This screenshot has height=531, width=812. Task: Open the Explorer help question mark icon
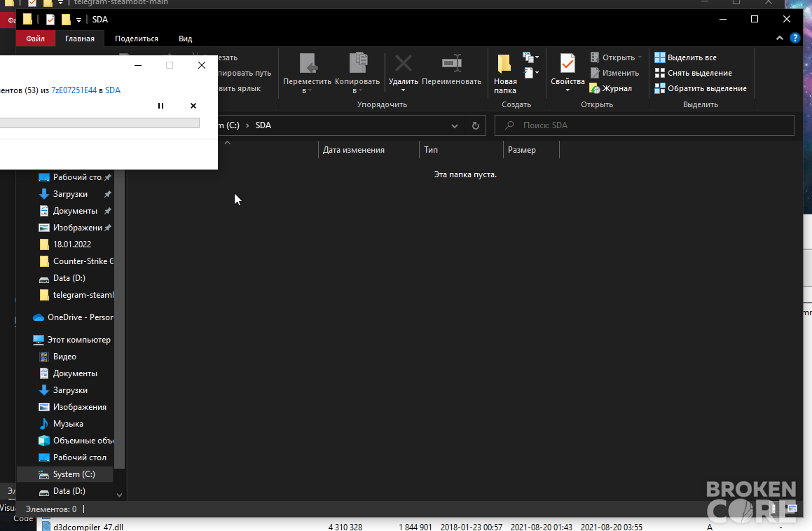click(x=795, y=38)
